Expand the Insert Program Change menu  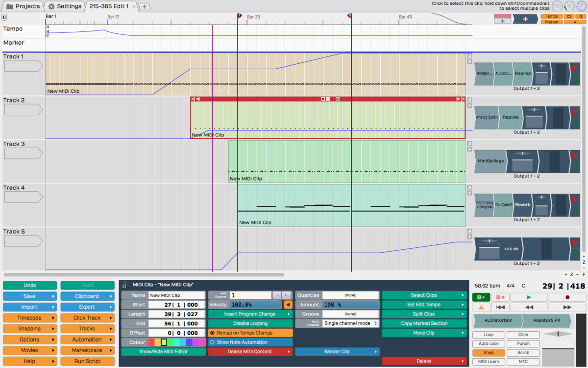tap(250, 314)
